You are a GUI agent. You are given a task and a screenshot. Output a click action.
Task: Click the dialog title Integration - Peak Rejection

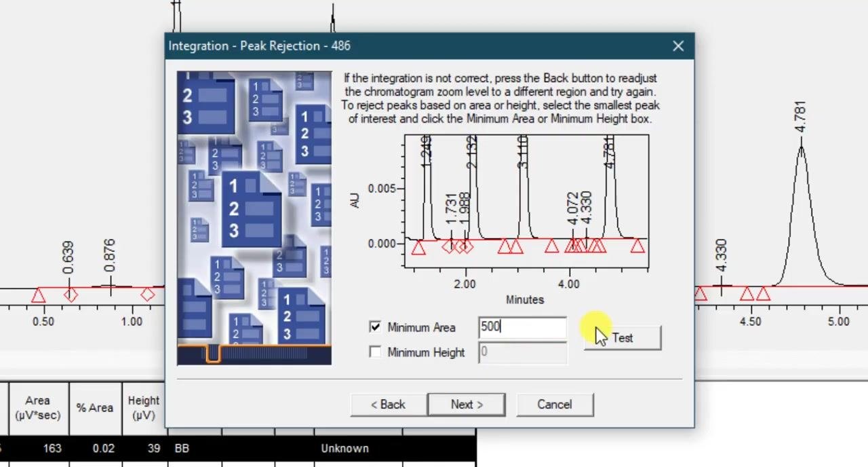pos(260,46)
